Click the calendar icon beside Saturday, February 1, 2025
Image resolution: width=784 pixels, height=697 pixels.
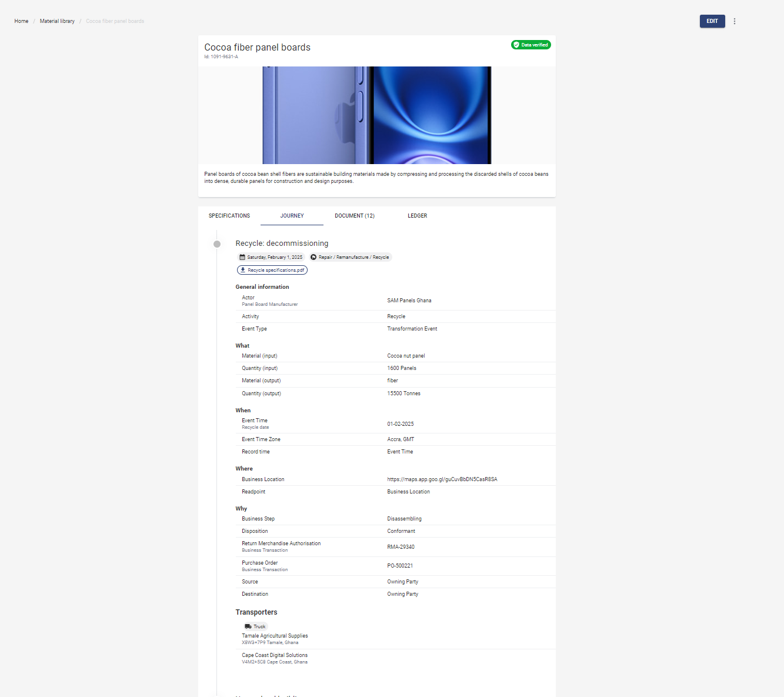pos(242,257)
